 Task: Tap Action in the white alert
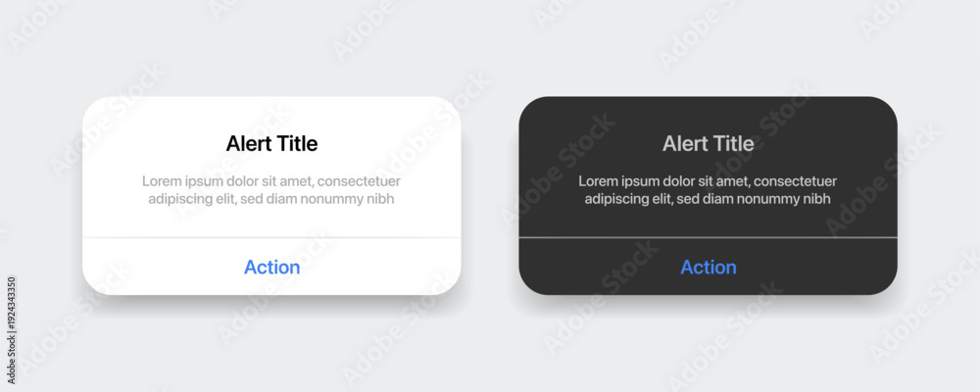271,267
